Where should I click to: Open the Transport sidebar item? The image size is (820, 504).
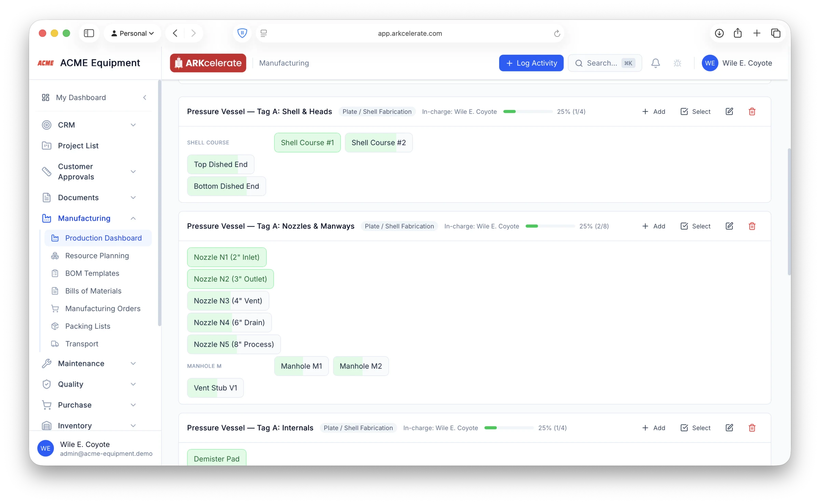[97, 343]
